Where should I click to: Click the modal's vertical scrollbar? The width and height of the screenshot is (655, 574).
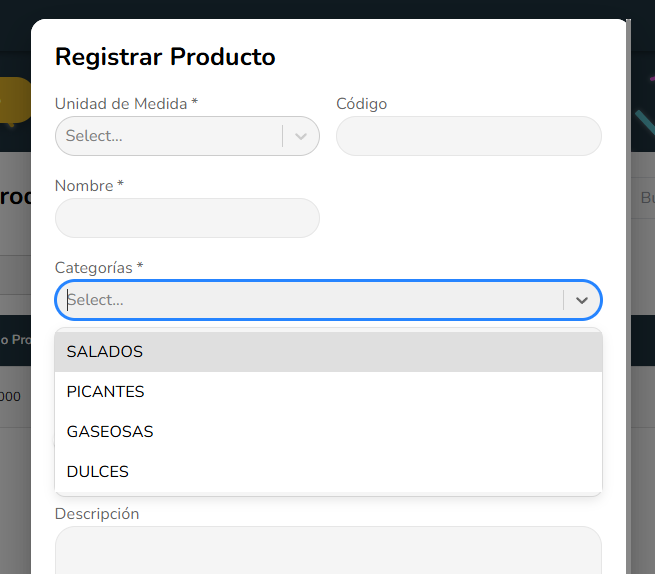tap(628, 300)
